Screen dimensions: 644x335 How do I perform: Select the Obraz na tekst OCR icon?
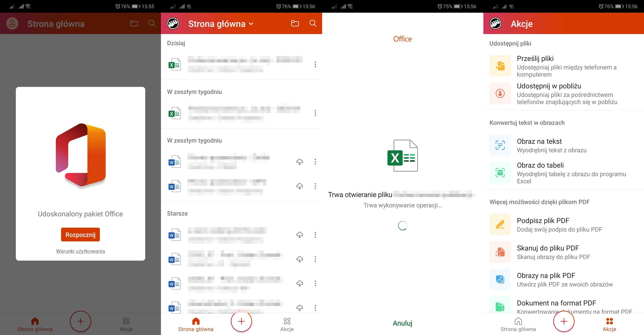point(500,145)
